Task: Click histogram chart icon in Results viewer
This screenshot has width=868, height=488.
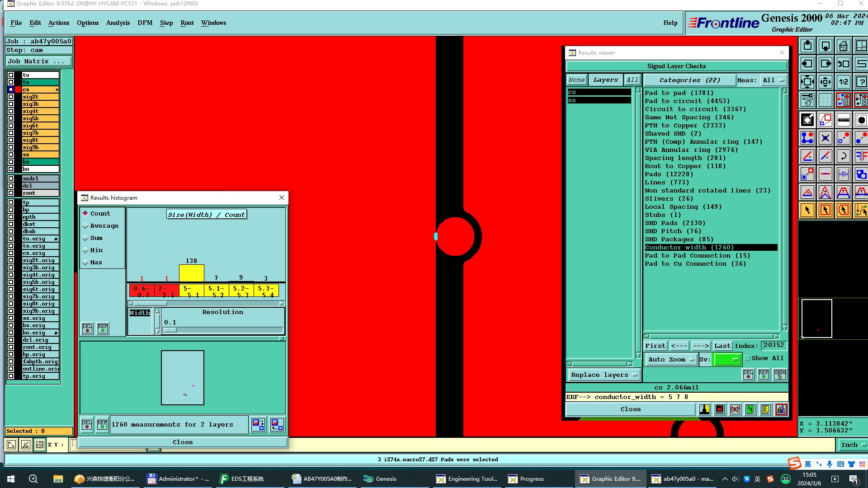Action: 781,409
